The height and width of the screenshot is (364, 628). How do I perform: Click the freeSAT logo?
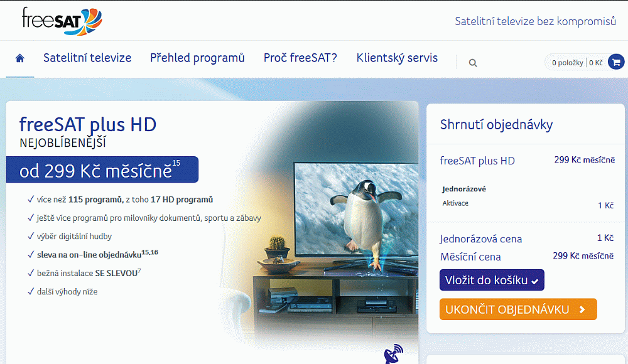pos(62,21)
